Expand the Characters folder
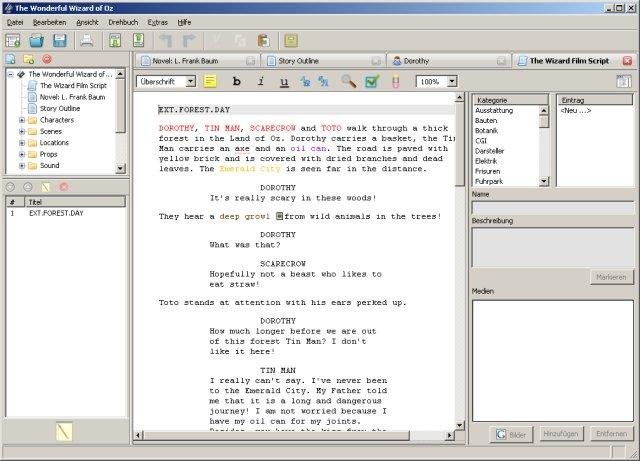 coord(22,120)
